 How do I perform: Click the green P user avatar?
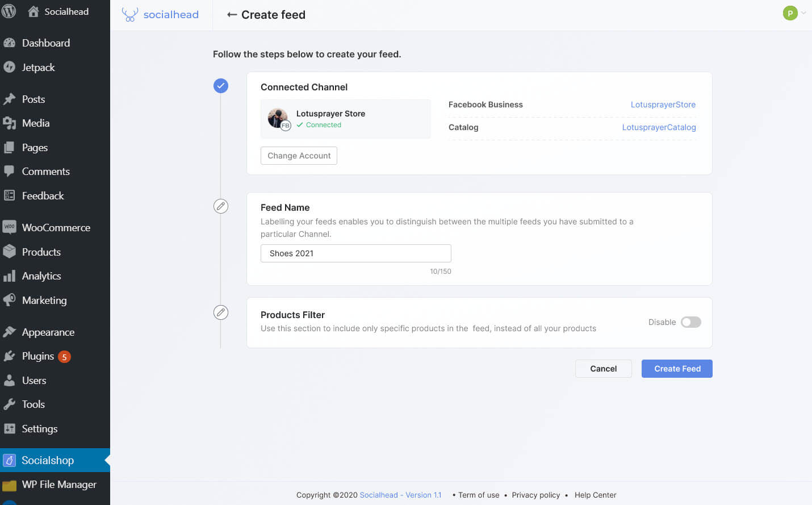click(x=790, y=13)
